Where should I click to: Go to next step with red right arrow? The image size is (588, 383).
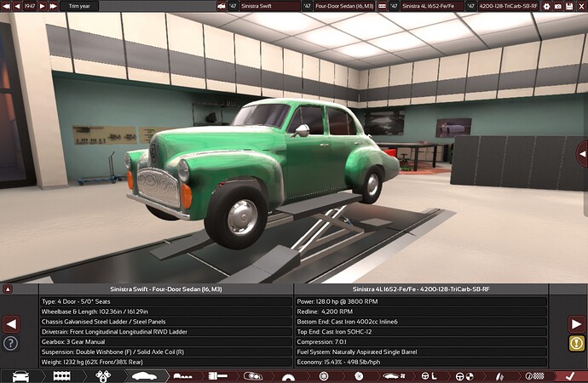[576, 323]
